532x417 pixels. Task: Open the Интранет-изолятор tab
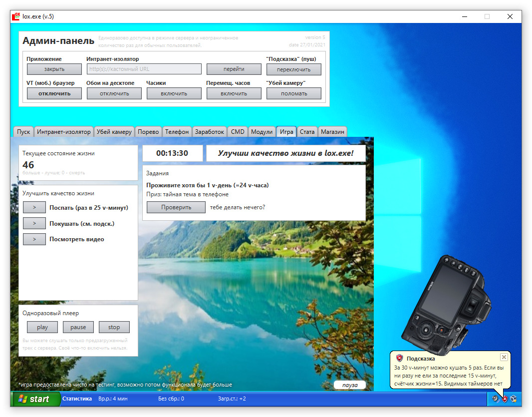coord(64,132)
